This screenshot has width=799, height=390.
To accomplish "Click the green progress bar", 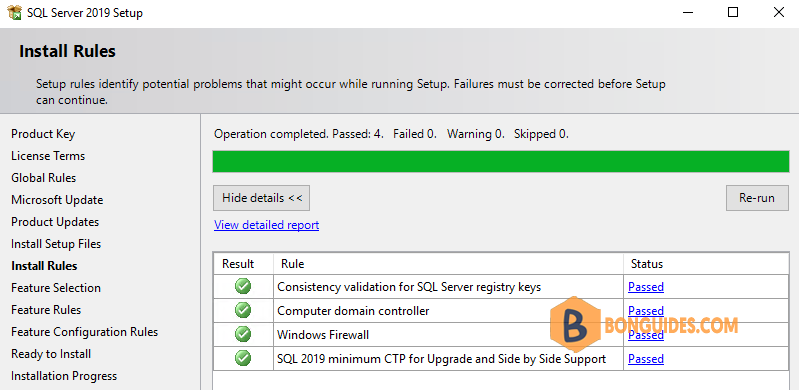I will click(x=501, y=161).
